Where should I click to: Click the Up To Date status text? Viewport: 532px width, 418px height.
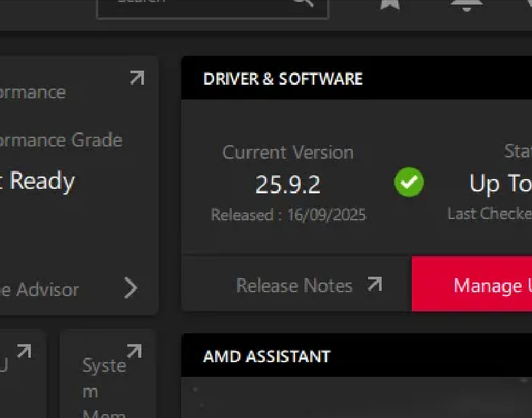click(x=501, y=184)
